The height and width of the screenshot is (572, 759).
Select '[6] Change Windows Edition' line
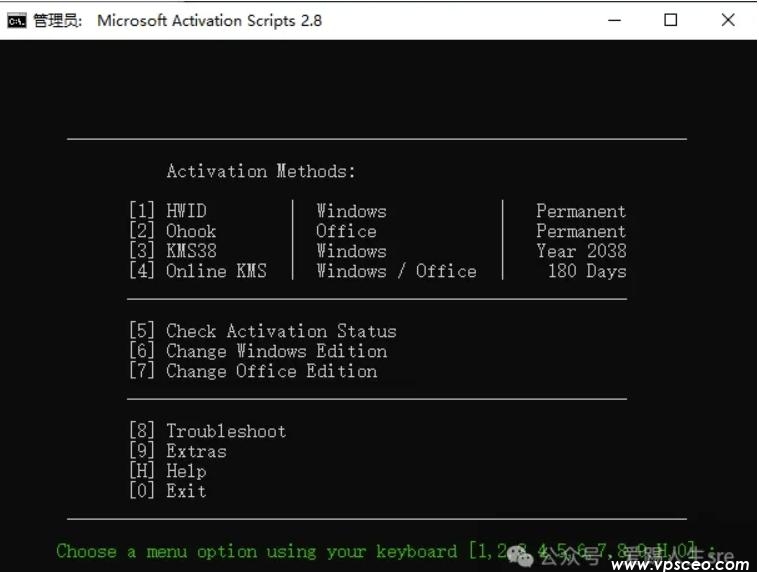tap(258, 351)
